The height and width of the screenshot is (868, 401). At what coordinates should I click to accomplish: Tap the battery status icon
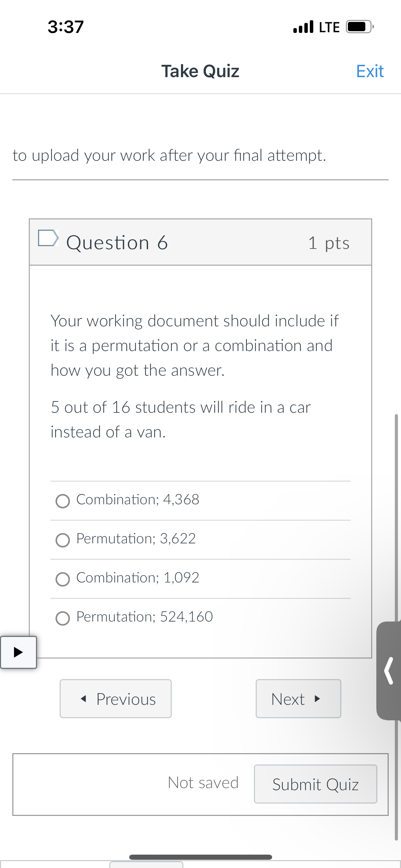[x=359, y=27]
